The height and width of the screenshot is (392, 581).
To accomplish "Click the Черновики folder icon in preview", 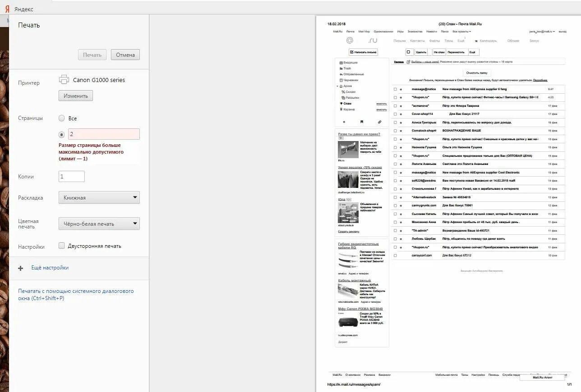I will point(341,80).
